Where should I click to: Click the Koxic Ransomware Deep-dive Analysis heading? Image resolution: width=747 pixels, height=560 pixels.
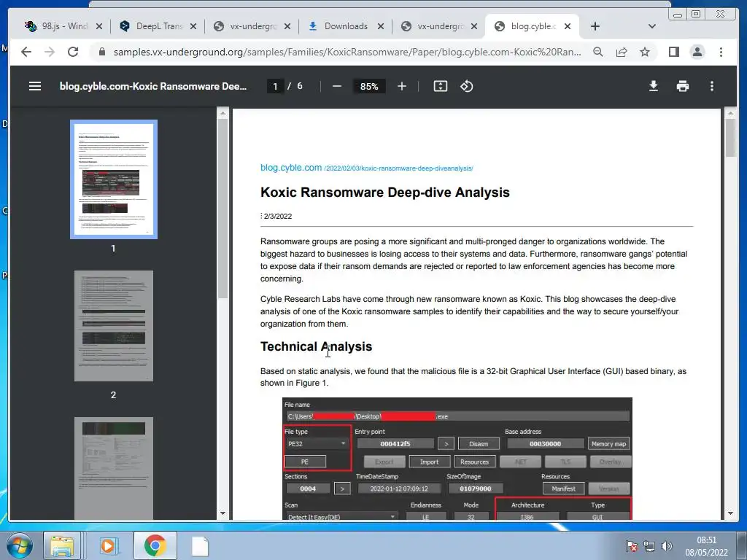385,192
